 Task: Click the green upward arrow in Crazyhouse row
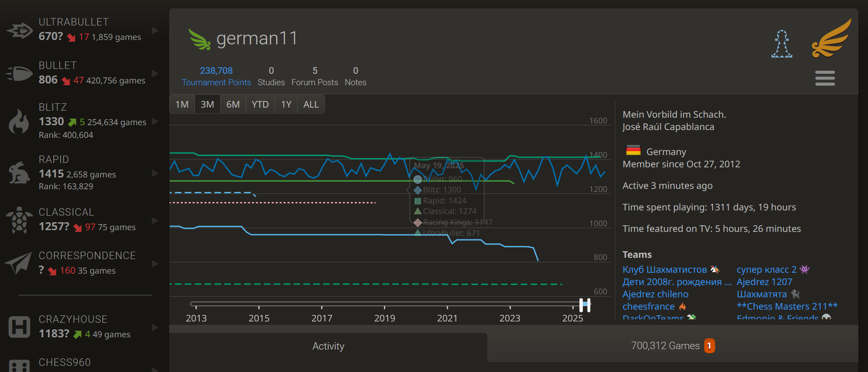click(x=78, y=335)
